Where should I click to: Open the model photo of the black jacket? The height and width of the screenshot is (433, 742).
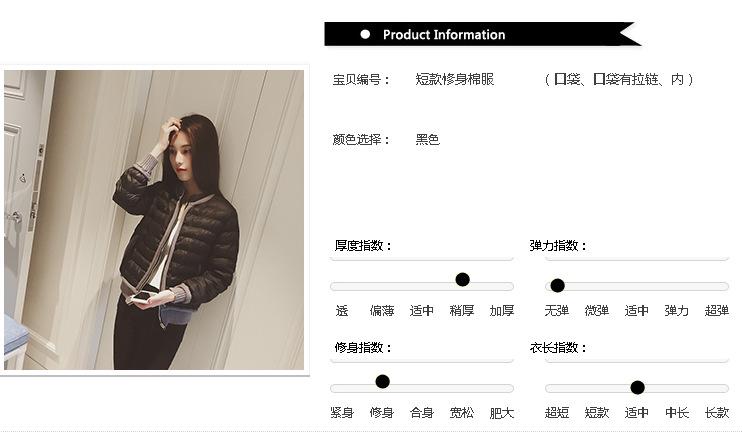(x=154, y=220)
